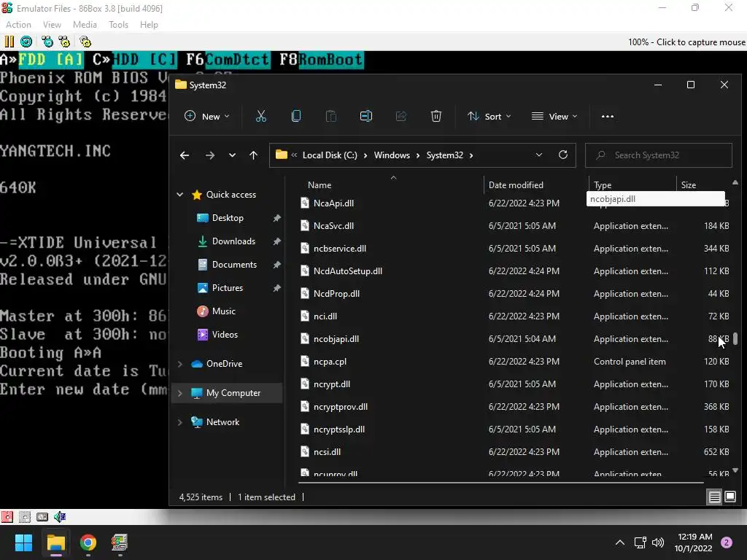This screenshot has height=560, width=747.
Task: Open the Sort dropdown
Action: 489,116
